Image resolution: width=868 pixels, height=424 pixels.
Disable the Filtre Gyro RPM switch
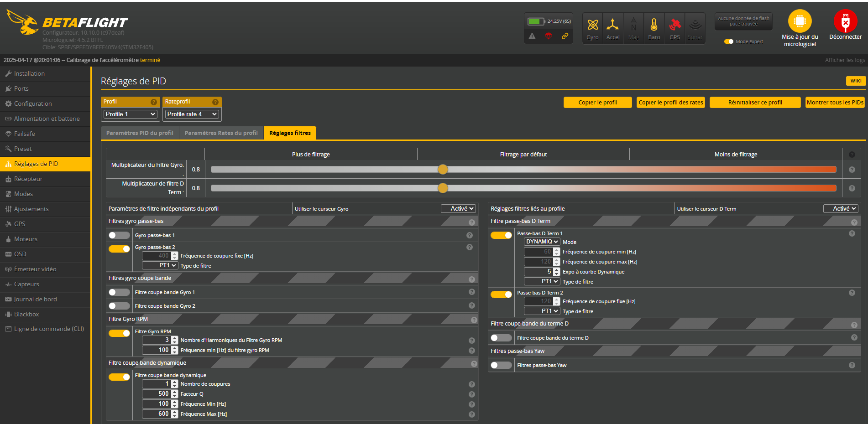[119, 333]
